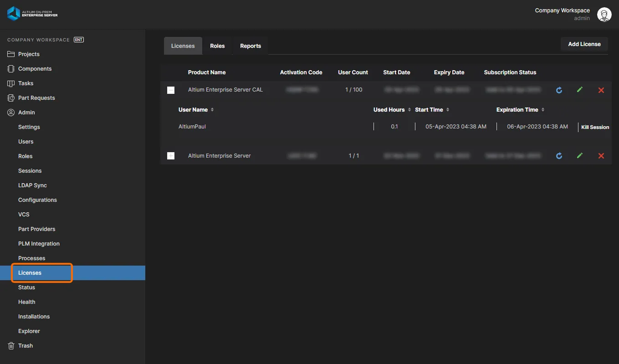Click the ENT badge in sidebar header
Viewport: 619px width, 364px height.
(79, 40)
